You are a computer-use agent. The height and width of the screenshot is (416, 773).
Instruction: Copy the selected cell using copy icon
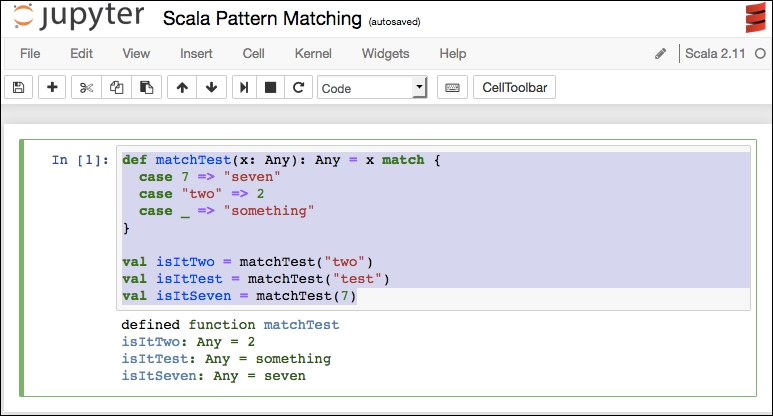(x=116, y=87)
